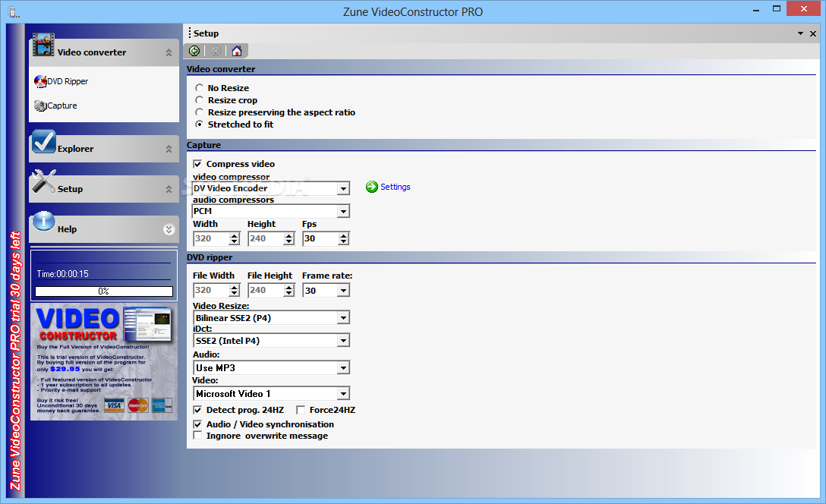
Task: Adjust File Width stepper arrows
Action: (x=235, y=290)
